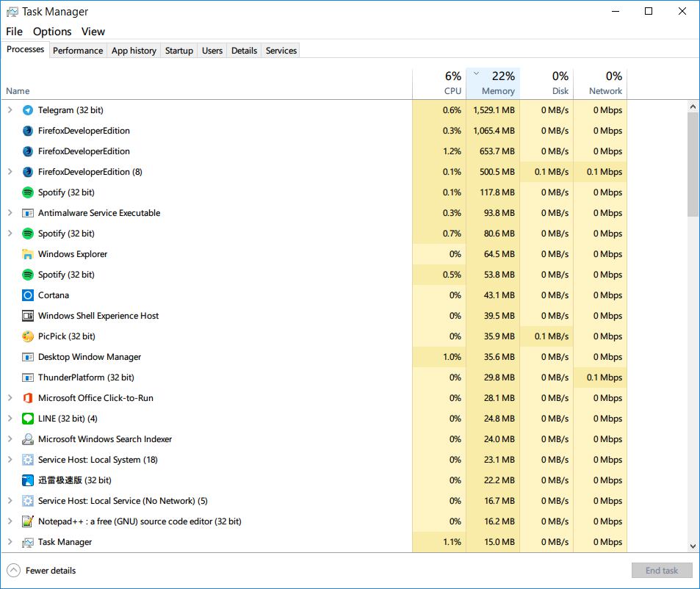The height and width of the screenshot is (589, 700).
Task: Select the Cortana process name
Action: [x=54, y=295]
